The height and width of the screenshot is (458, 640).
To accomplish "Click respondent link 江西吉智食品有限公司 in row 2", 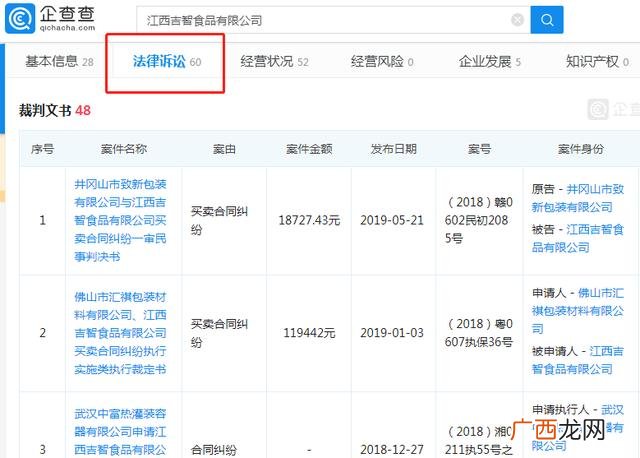I will click(578, 360).
